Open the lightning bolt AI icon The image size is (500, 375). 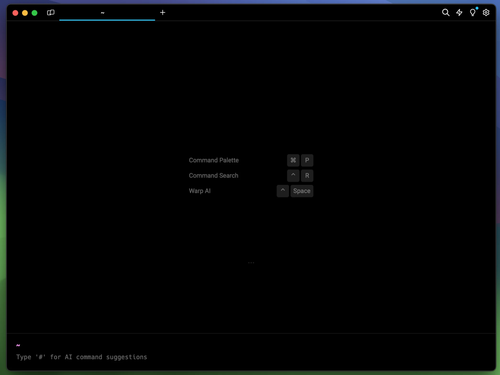click(459, 13)
